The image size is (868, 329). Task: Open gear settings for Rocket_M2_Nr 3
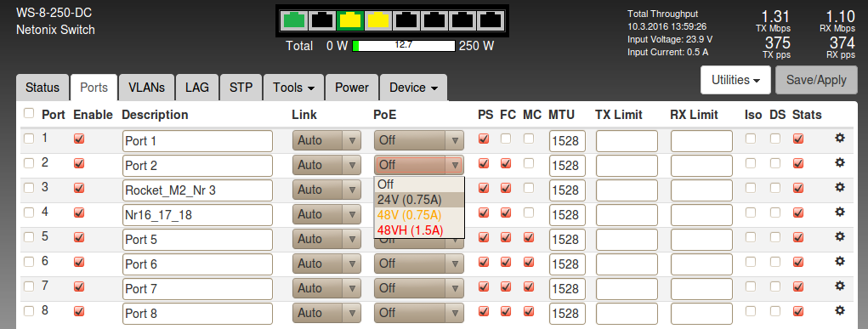(x=840, y=187)
